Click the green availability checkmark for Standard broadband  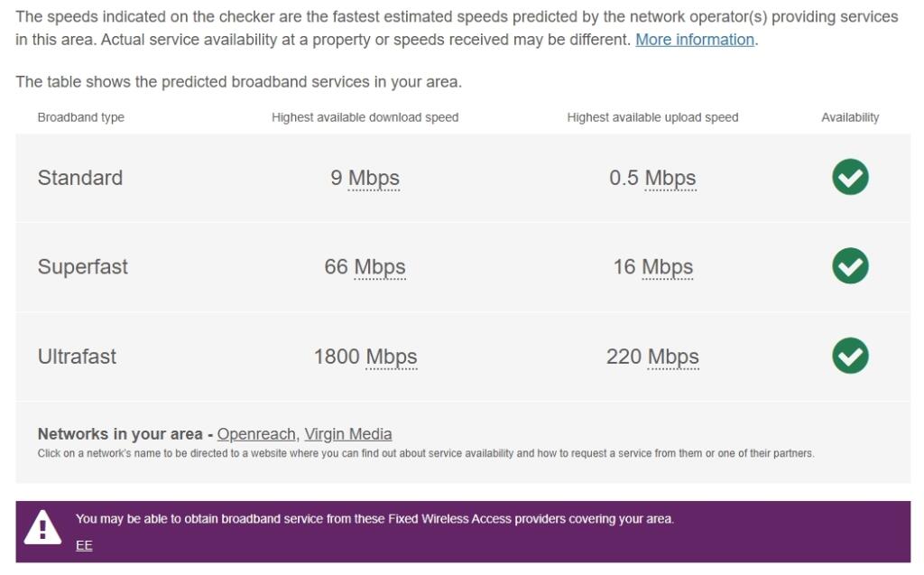tap(848, 177)
